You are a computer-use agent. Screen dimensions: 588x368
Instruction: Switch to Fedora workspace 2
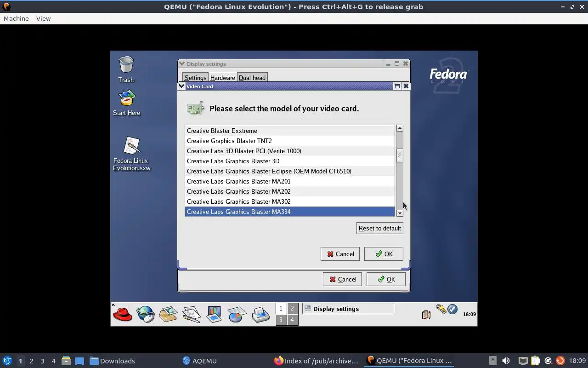292,309
